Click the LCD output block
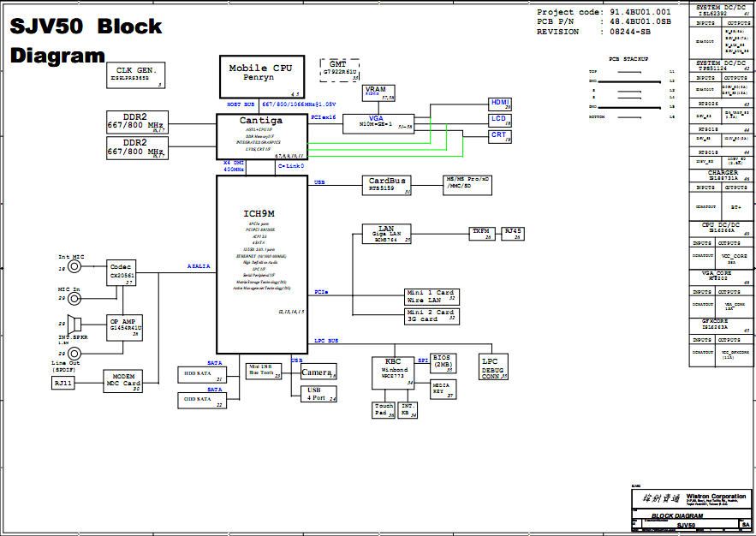 click(x=500, y=121)
